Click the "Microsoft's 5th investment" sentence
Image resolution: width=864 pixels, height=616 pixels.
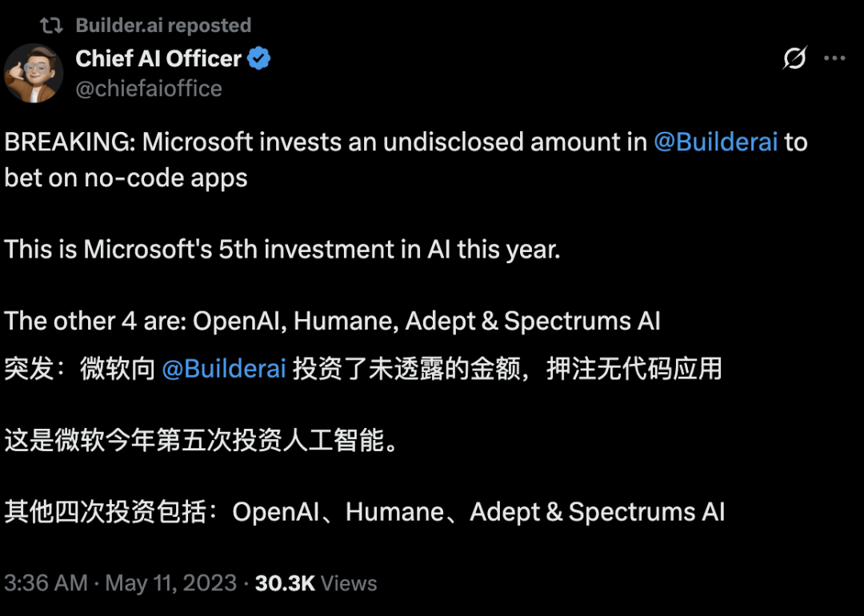[282, 249]
